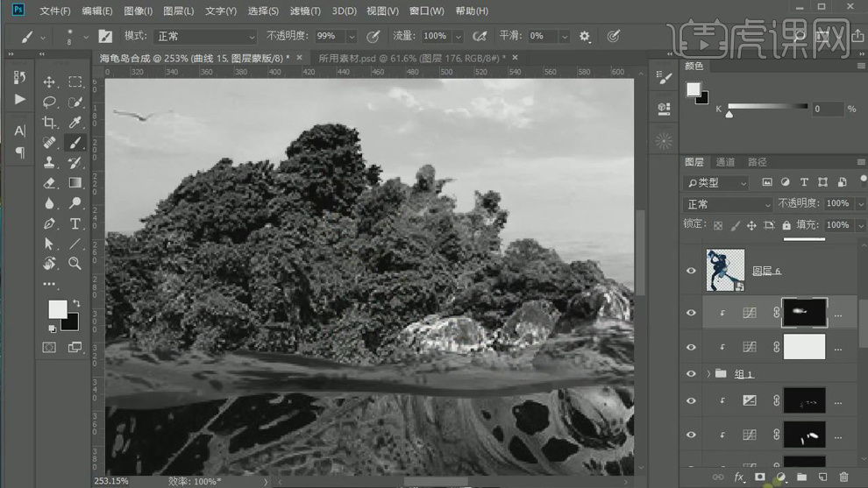This screenshot has height=488, width=868.
Task: Select the Crop tool
Action: point(49,123)
